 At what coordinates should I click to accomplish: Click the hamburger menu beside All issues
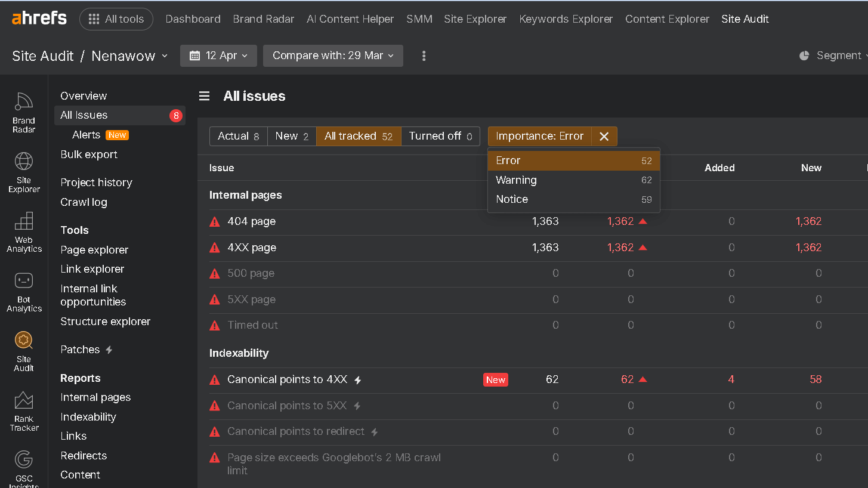(x=205, y=96)
